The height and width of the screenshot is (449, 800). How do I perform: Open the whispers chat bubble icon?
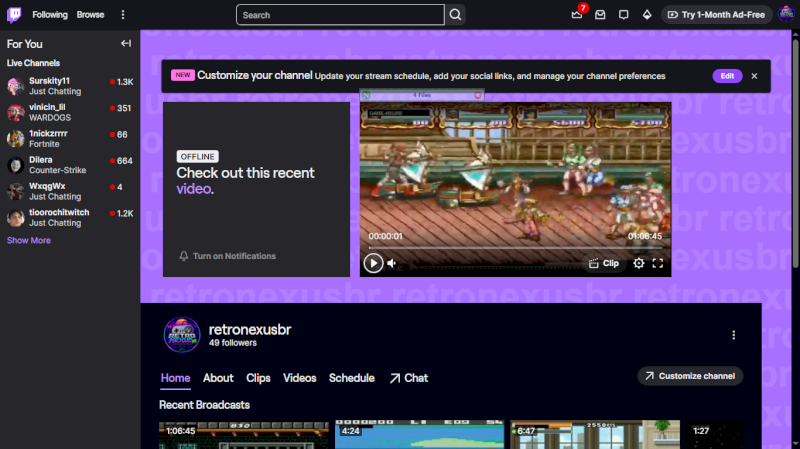[623, 15]
